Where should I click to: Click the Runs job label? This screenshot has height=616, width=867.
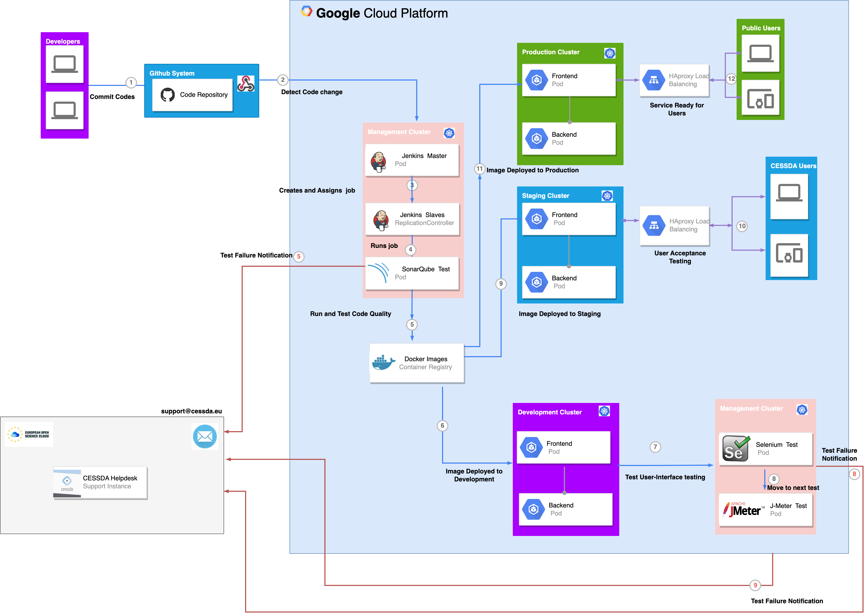click(384, 246)
